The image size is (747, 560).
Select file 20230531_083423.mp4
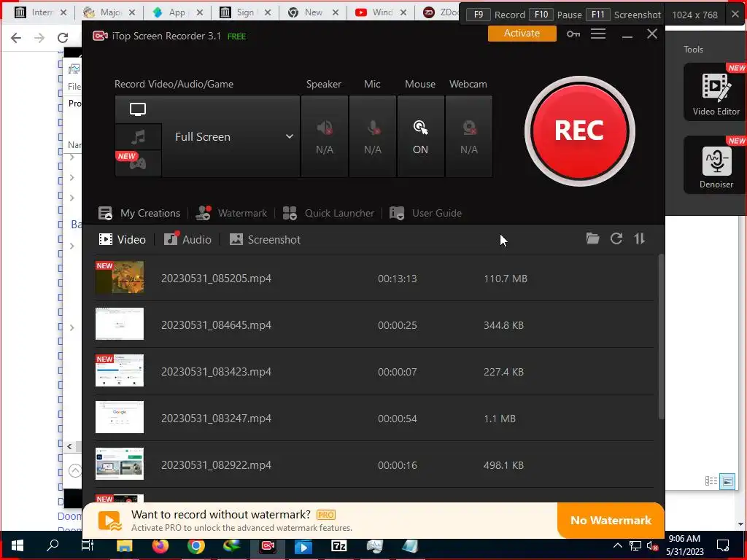pos(374,371)
